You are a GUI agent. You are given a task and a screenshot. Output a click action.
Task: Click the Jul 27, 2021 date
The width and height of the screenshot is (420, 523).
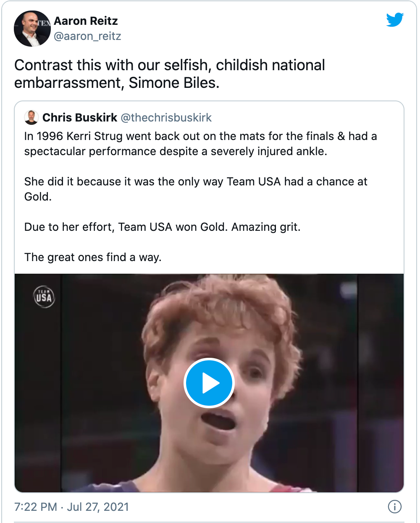click(98, 507)
